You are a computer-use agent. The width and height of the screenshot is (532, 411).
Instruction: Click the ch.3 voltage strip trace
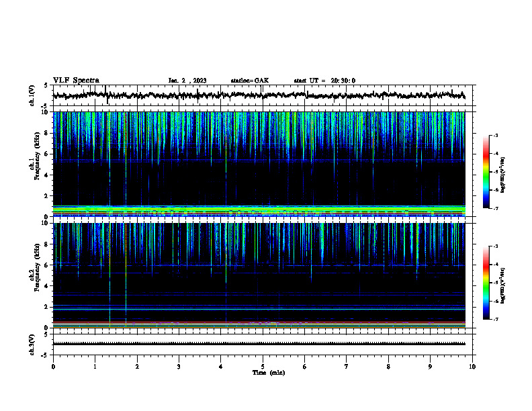(x=259, y=344)
